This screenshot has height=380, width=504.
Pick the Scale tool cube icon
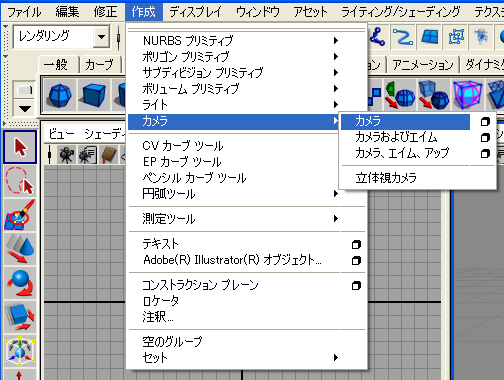pos(20,317)
